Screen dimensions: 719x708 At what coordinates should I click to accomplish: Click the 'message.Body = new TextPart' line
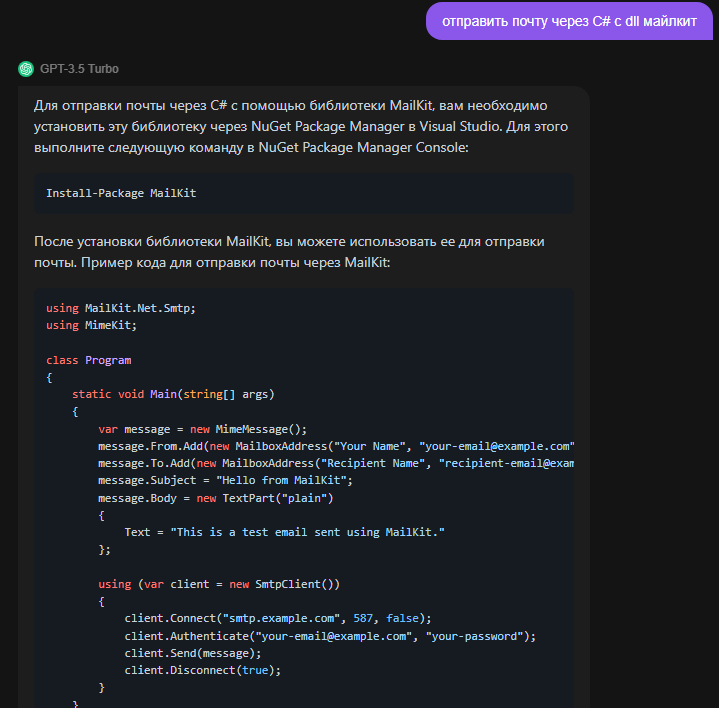click(x=216, y=498)
